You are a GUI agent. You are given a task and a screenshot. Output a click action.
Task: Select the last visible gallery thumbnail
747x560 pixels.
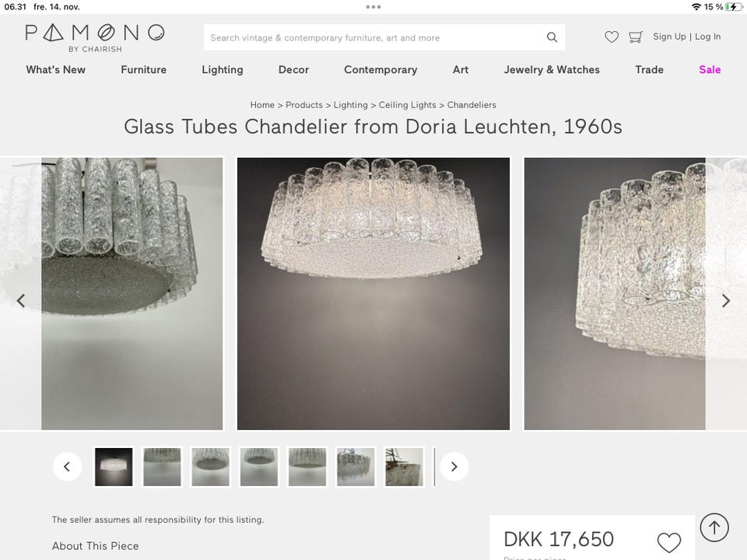pyautogui.click(x=404, y=467)
